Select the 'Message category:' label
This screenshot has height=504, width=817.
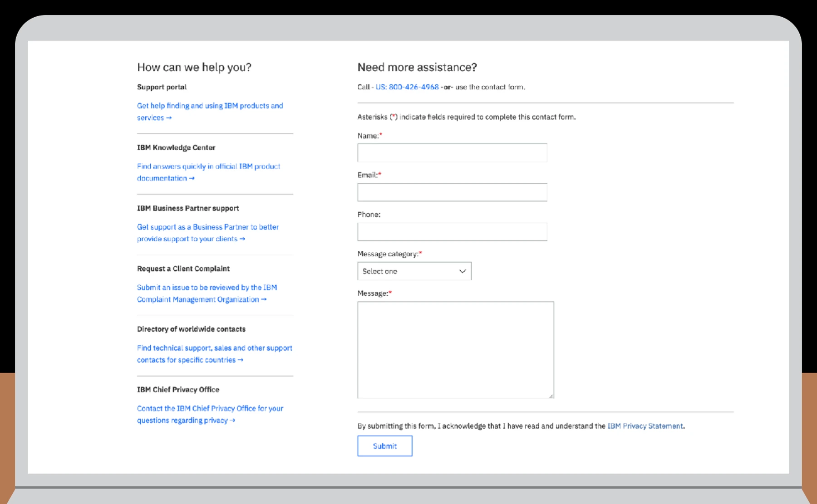click(x=389, y=254)
